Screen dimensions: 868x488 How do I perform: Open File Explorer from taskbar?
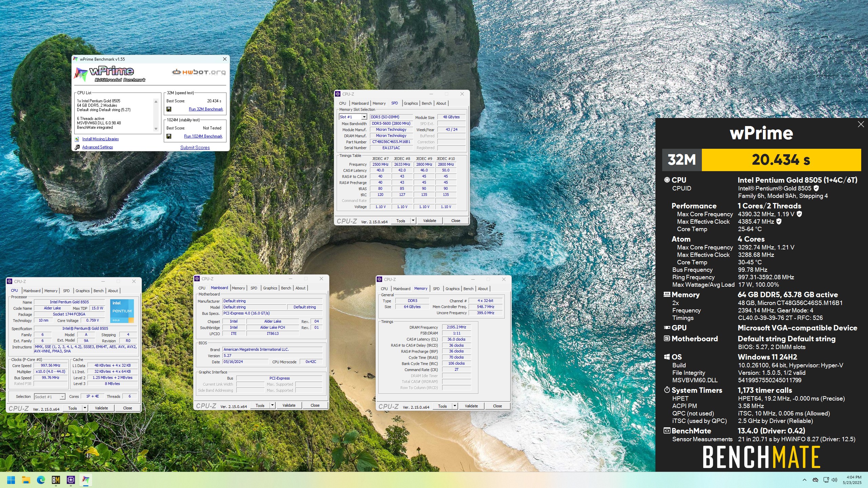(x=26, y=480)
